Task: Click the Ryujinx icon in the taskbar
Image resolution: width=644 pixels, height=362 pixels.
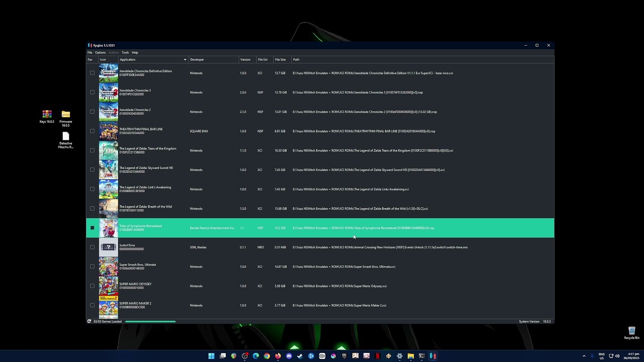Action: coord(433,356)
